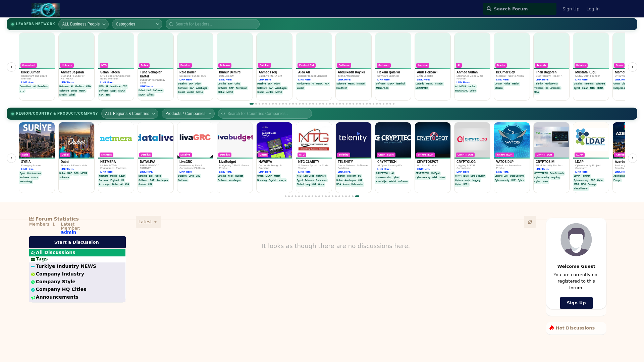Open the admin member link
This screenshot has width=644, height=362.
[68, 232]
